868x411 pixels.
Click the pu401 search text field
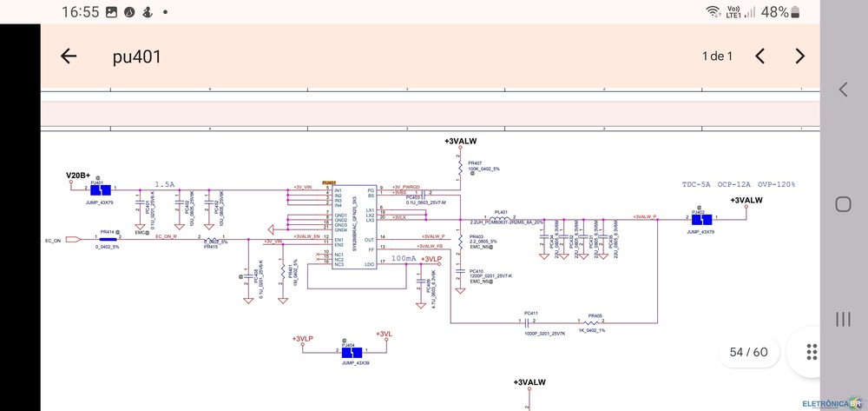[x=347, y=56]
